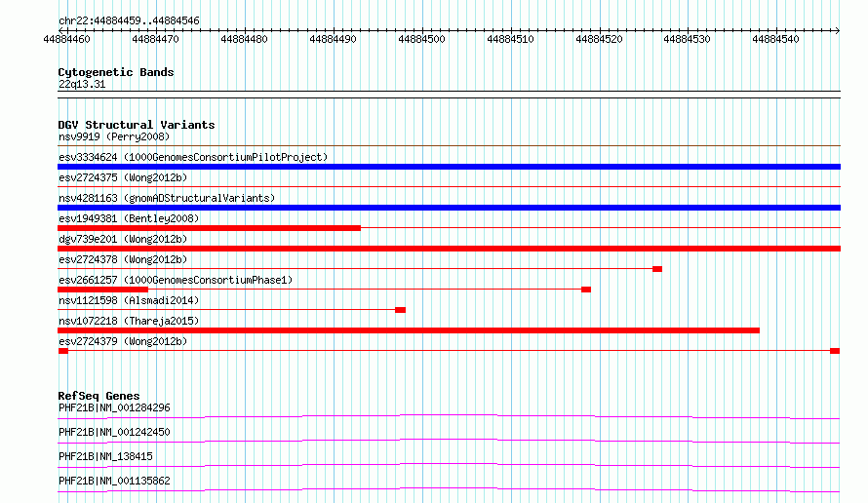The image size is (868, 503).
Task: Select the Cytogenetic Bands track title
Action: [x=116, y=72]
